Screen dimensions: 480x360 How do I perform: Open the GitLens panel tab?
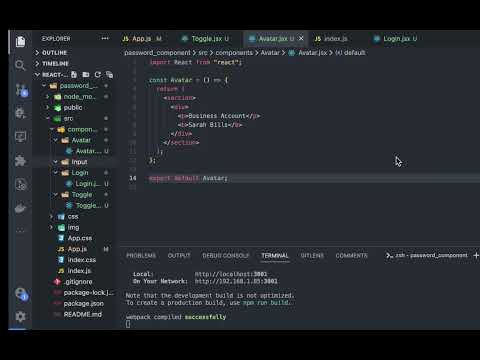312,256
